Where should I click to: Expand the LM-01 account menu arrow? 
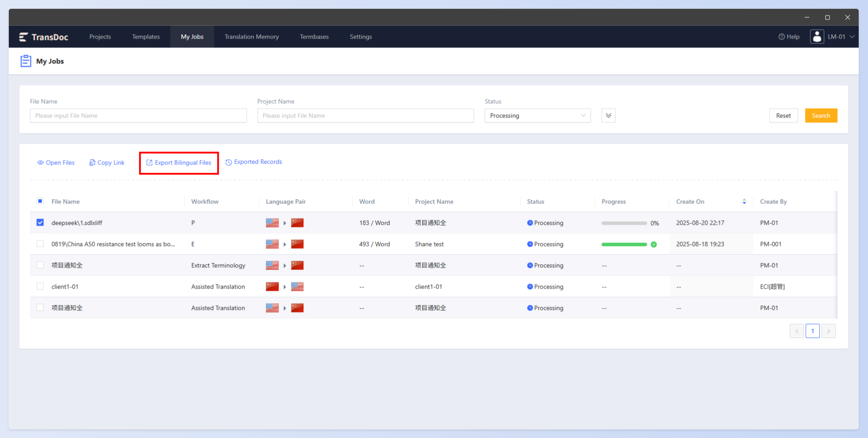pyautogui.click(x=852, y=37)
